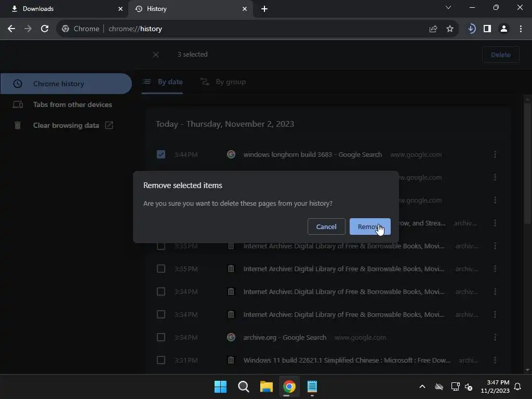The width and height of the screenshot is (532, 399).
Task: Open the clock showing 3:47 PM
Action: pyautogui.click(x=495, y=387)
